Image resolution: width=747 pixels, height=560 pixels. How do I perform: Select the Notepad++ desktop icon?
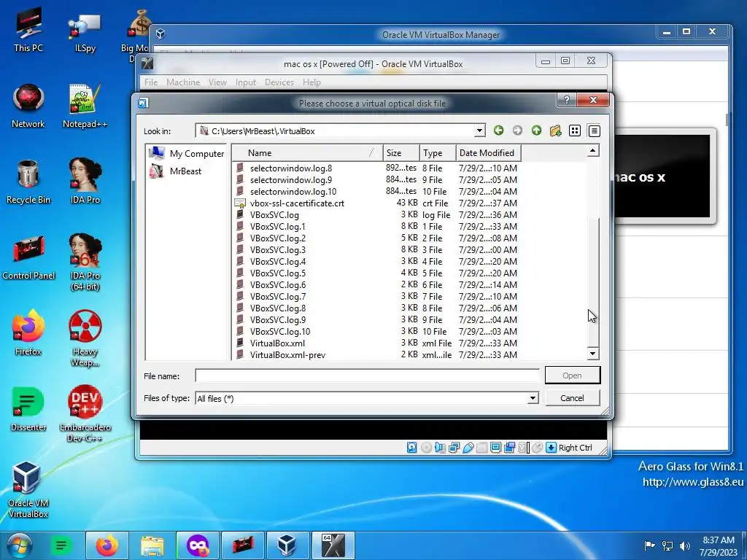85,106
